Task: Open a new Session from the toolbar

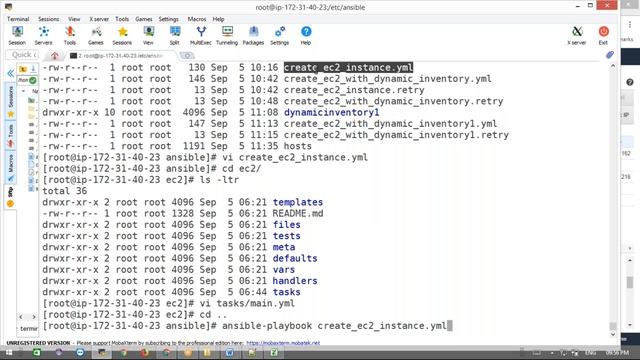Action: [17, 35]
